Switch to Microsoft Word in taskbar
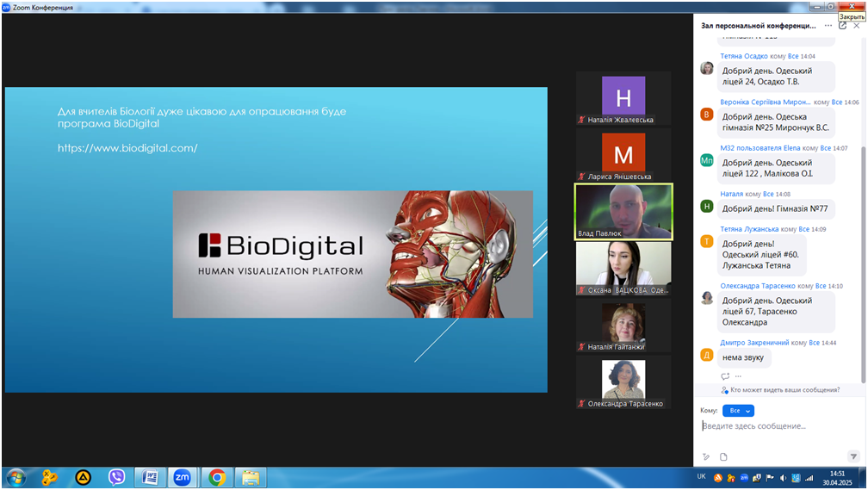Viewport: 868px width, 490px height. (150, 478)
